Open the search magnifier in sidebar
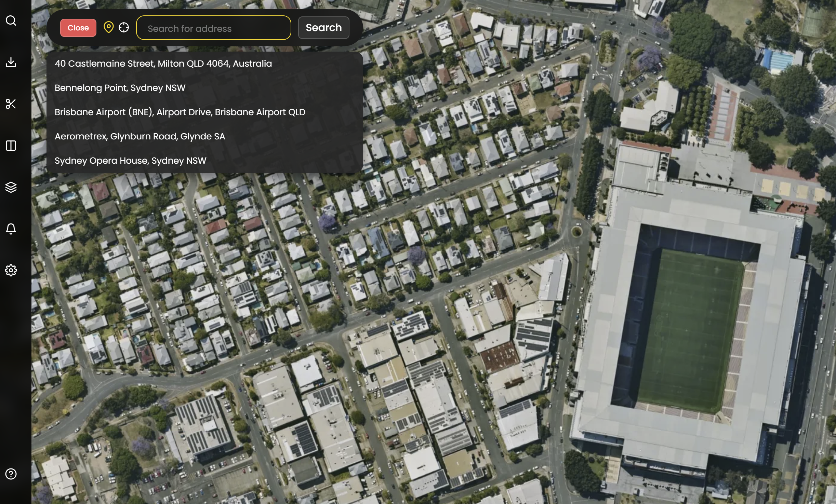Screen dimensions: 836x504 tap(11, 21)
